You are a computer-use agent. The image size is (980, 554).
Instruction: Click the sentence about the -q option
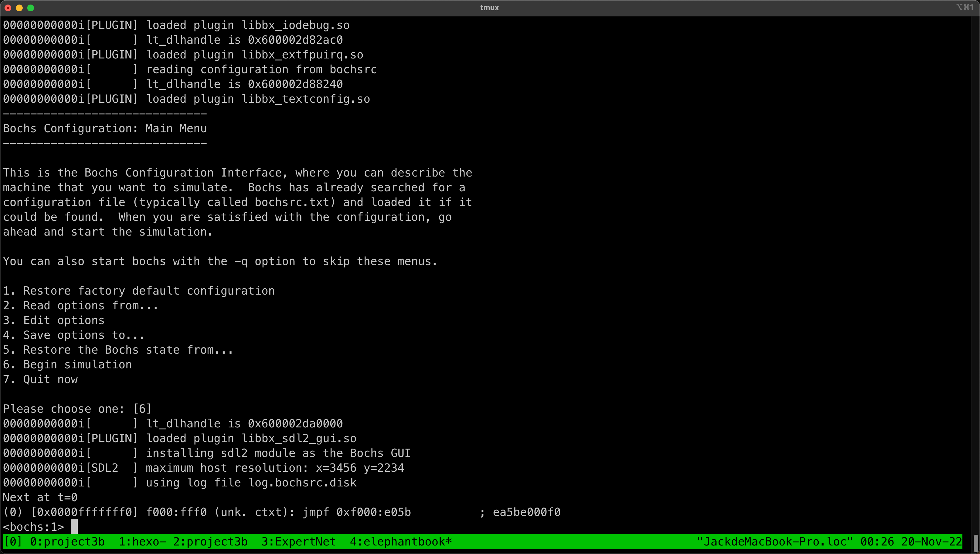[220, 262]
